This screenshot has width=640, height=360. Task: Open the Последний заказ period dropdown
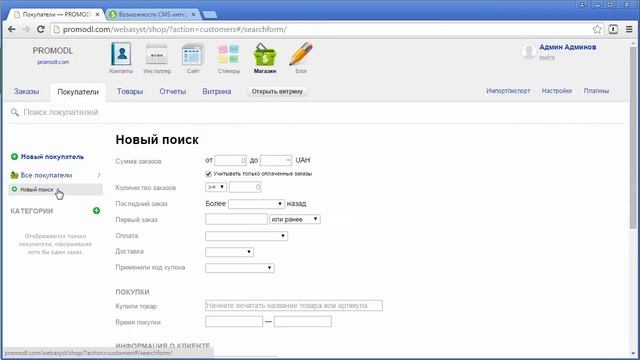pos(256,204)
